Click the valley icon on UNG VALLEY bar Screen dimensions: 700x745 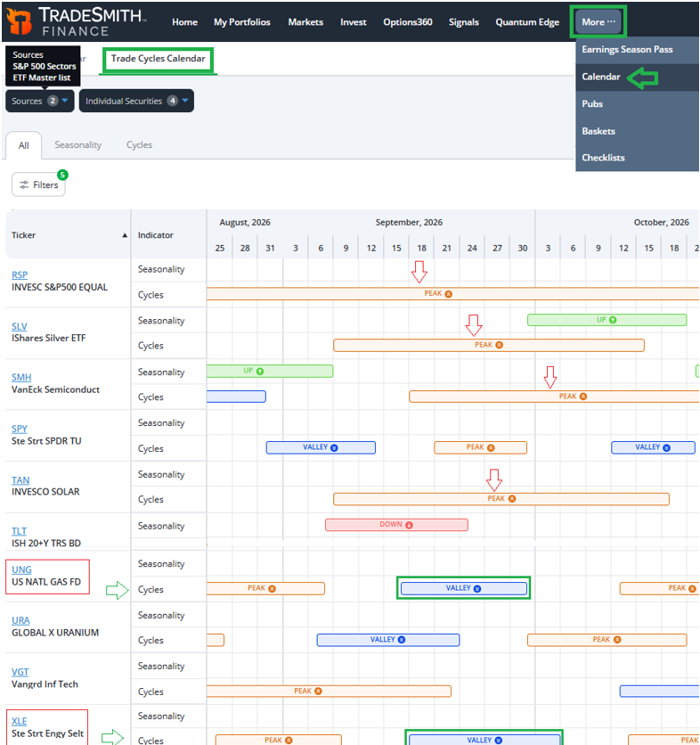pos(477,589)
